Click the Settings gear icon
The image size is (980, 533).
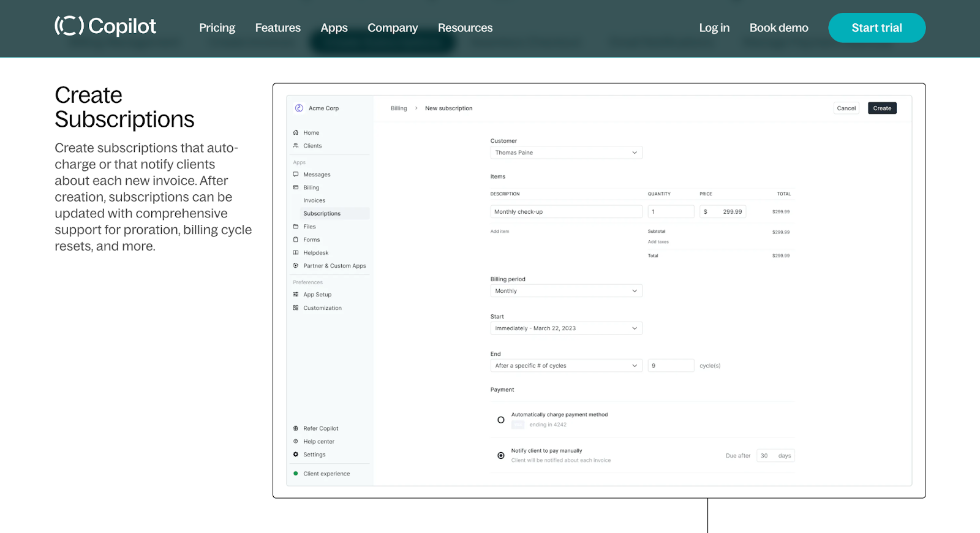pyautogui.click(x=296, y=455)
